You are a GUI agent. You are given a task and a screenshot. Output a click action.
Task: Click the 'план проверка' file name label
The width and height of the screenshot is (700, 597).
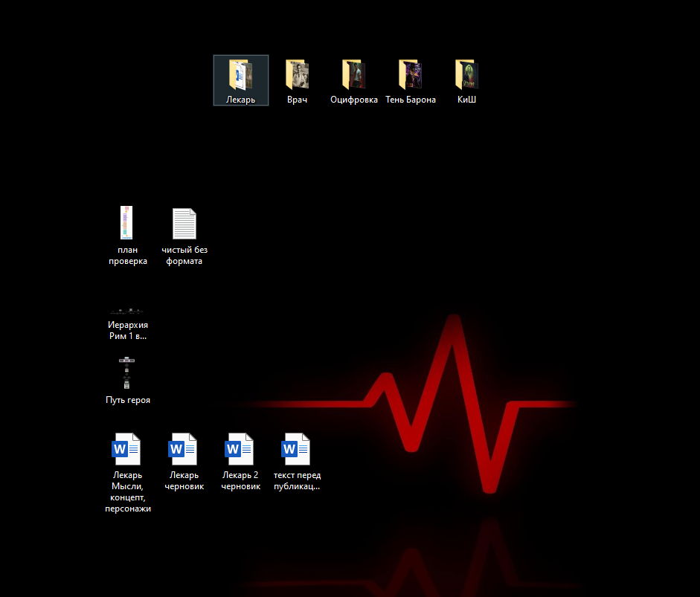pyautogui.click(x=127, y=256)
